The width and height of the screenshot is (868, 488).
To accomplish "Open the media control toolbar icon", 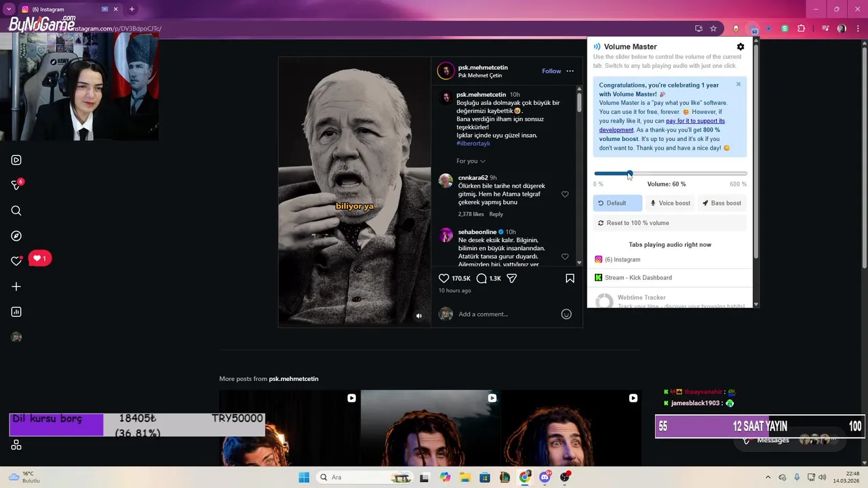I will (x=825, y=28).
